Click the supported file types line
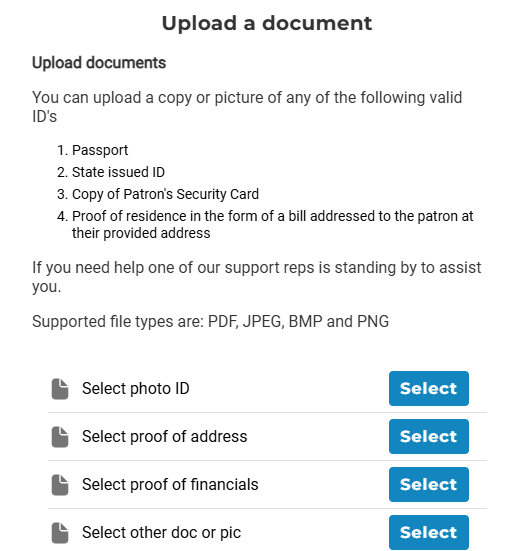The image size is (508, 551). coord(210,322)
